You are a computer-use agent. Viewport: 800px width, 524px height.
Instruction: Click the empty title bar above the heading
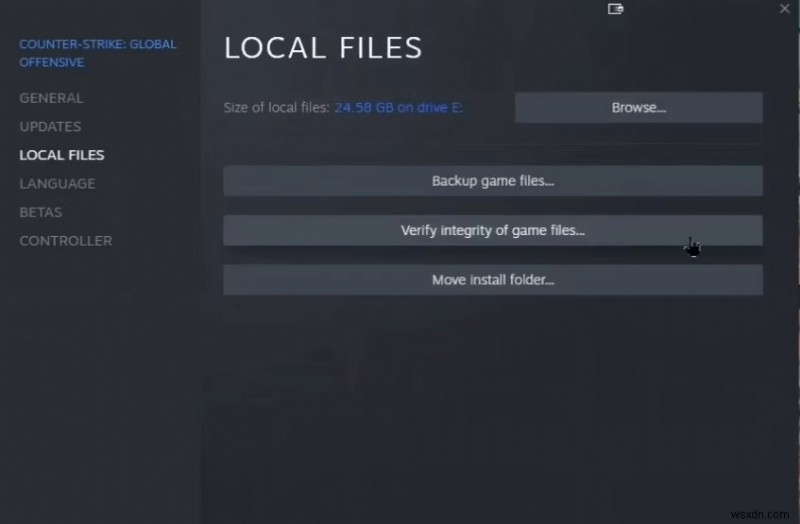pos(400,10)
